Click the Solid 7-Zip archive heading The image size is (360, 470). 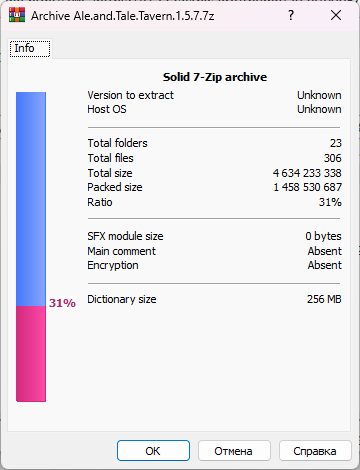point(215,77)
